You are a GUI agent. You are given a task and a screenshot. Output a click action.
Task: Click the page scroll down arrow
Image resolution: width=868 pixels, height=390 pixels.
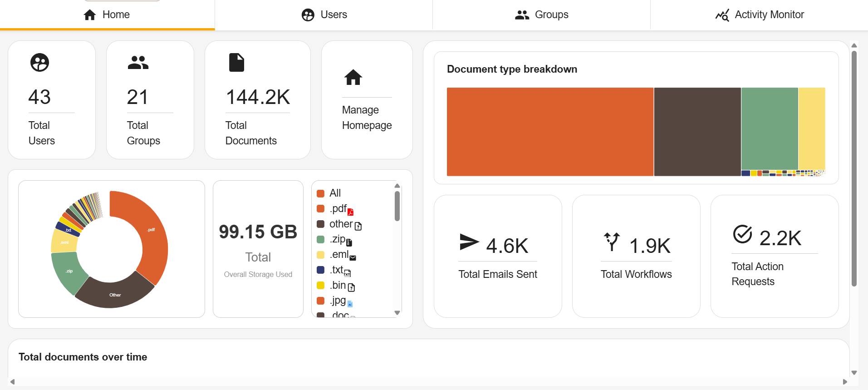click(x=854, y=373)
